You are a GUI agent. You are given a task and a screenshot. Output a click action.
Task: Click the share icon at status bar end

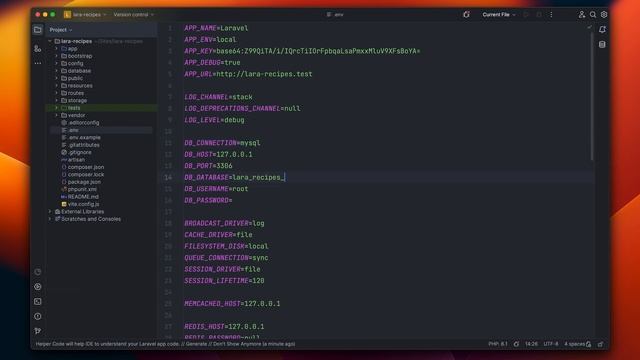pyautogui.click(x=600, y=344)
